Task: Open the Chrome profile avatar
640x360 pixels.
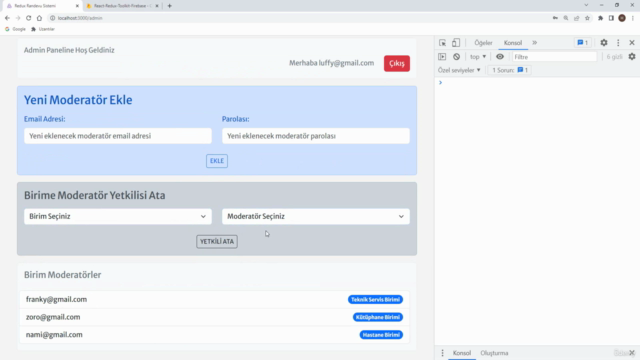Action: tap(622, 18)
